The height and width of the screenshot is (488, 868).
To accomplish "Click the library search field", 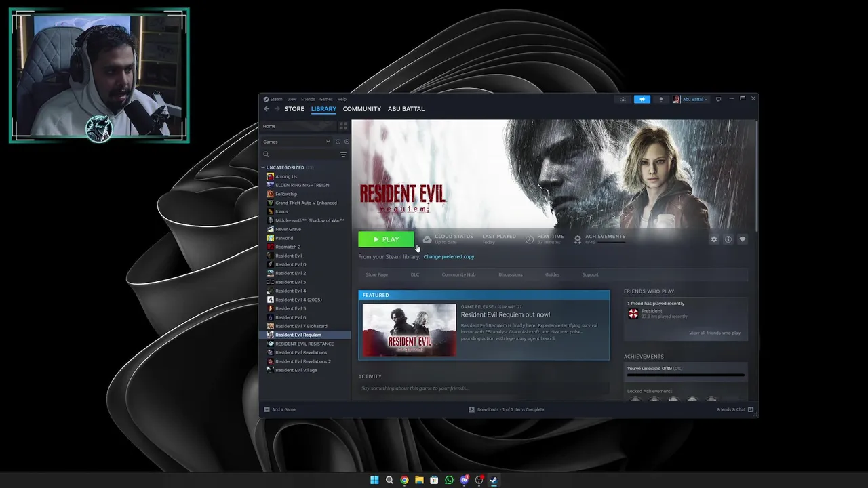I will coord(300,155).
